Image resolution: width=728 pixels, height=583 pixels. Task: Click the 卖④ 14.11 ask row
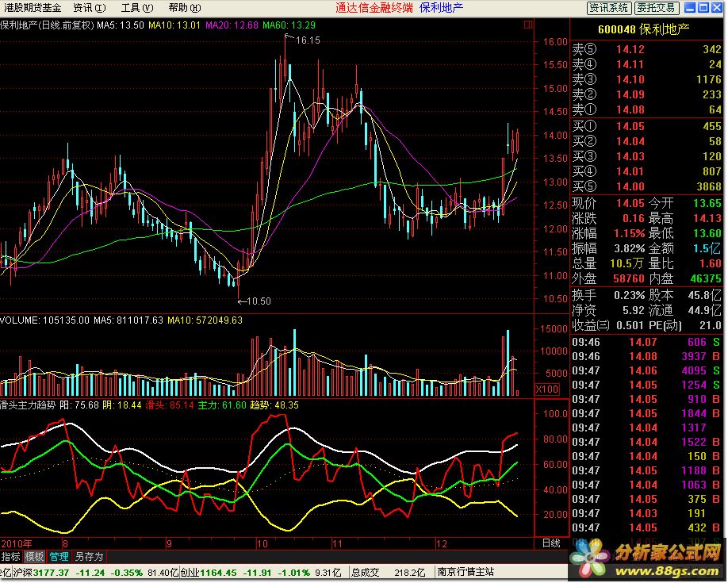[x=646, y=64]
